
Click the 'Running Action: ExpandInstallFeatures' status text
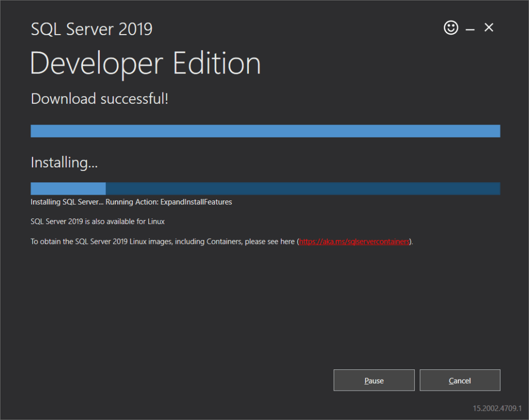click(x=169, y=202)
